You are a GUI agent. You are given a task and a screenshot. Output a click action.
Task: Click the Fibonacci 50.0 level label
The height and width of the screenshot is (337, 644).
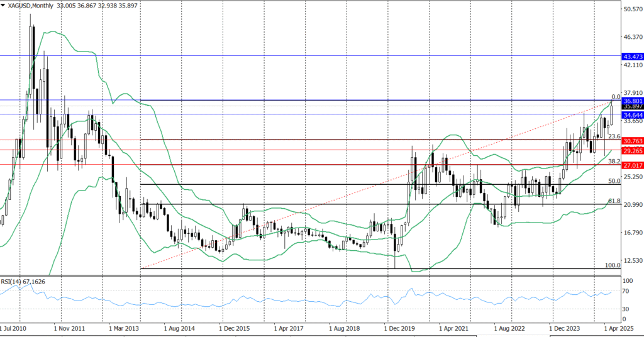[x=614, y=181]
